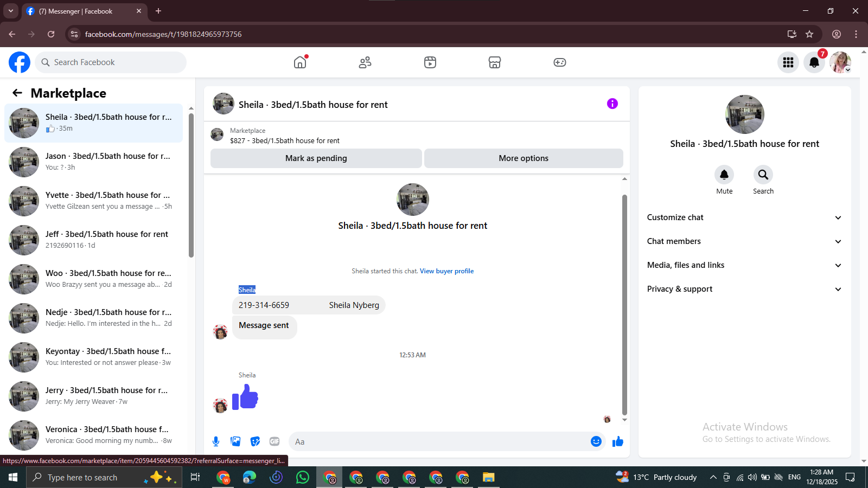Image resolution: width=868 pixels, height=488 pixels.
Task: Open Chrome profile icon in toolbar
Action: 837,34
